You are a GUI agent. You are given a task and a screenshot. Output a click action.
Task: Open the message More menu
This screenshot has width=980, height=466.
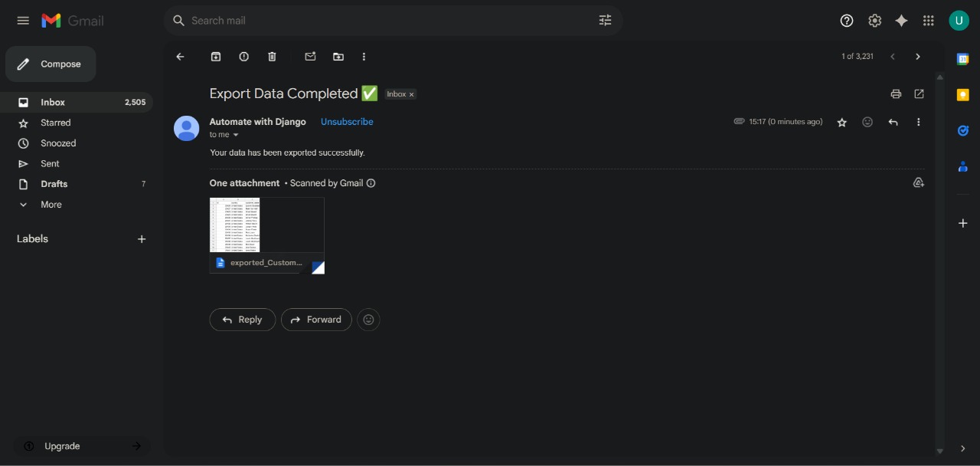tap(919, 123)
